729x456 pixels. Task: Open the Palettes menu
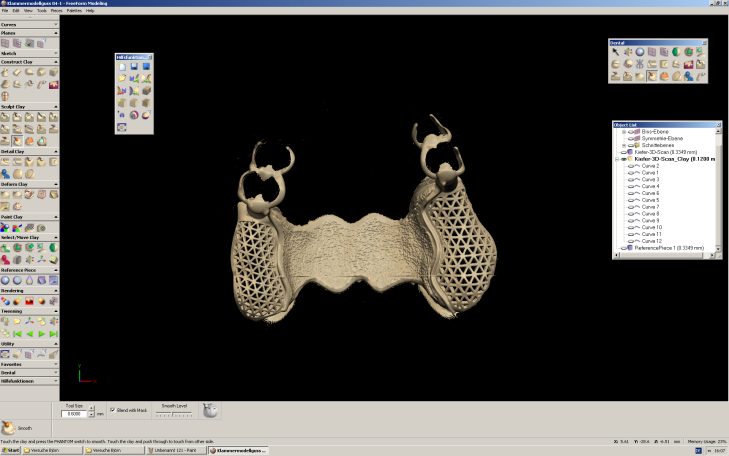click(x=74, y=10)
